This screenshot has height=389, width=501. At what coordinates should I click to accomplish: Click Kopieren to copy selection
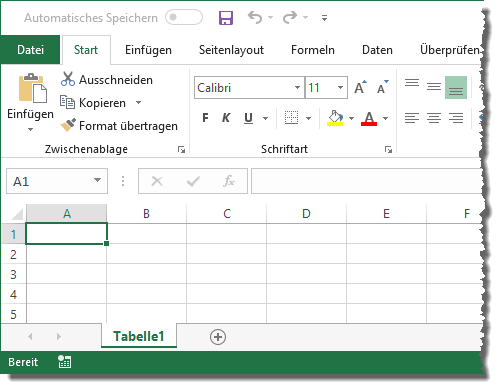tap(93, 103)
